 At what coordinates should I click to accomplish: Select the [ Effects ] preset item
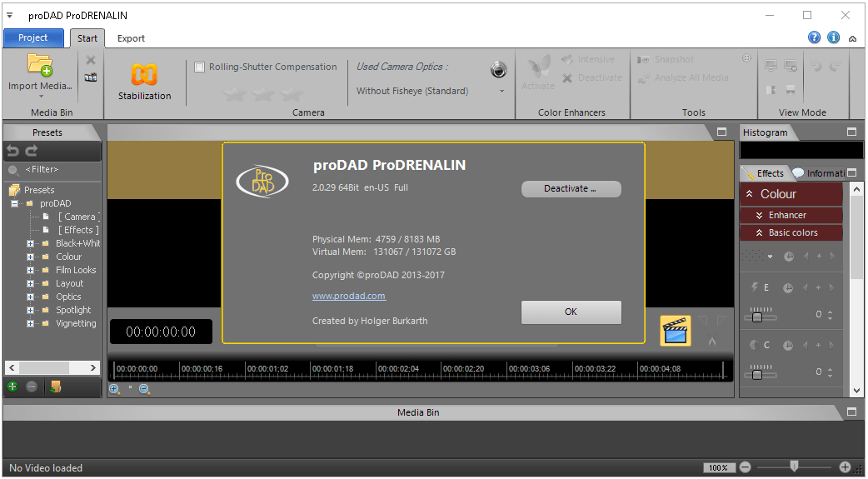[78, 230]
